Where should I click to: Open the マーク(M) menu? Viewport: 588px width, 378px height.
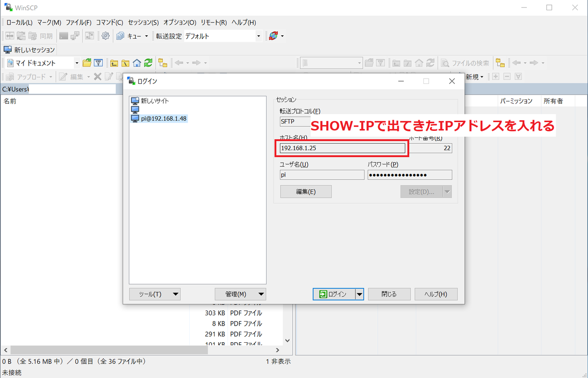(x=49, y=23)
